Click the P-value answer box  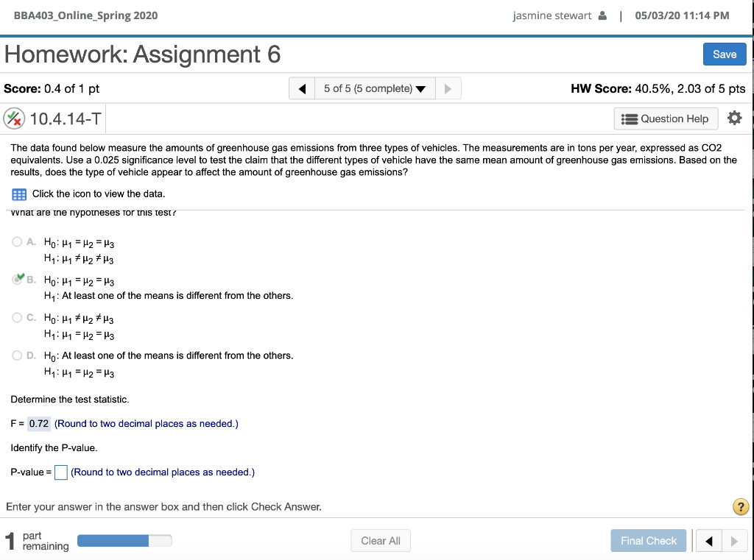coord(60,472)
